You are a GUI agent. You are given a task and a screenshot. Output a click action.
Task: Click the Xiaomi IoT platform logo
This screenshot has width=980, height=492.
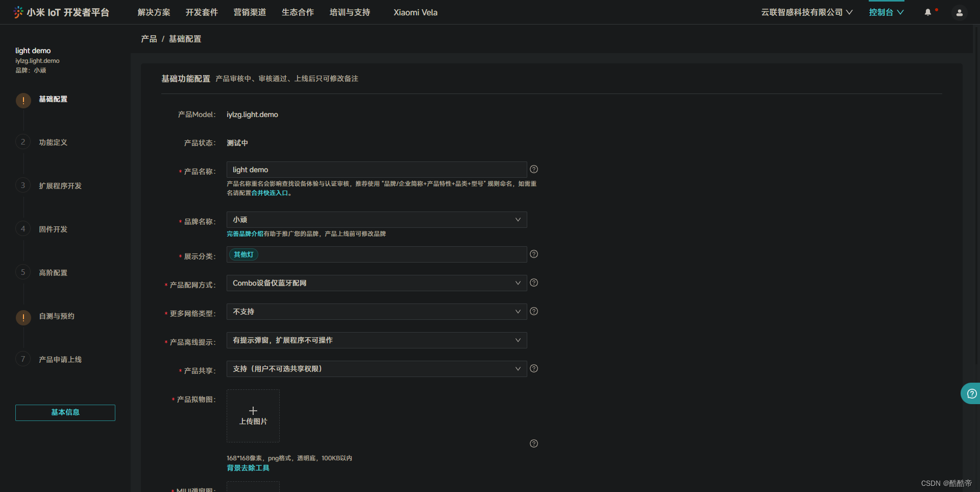61,12
